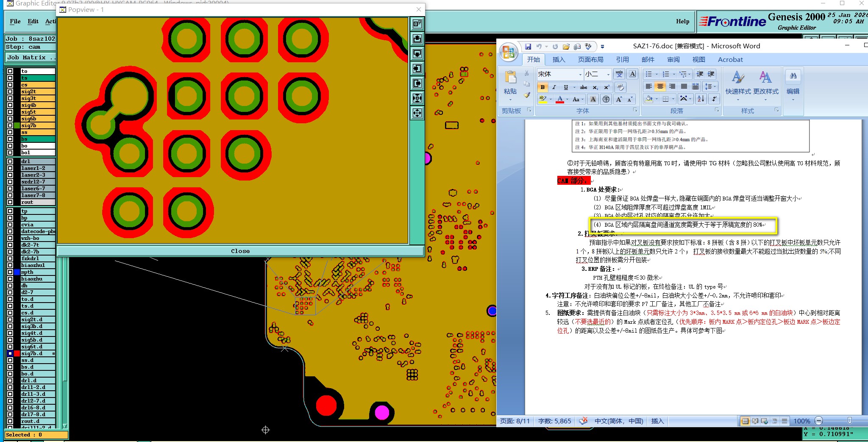Click the Strikethrough abc icon

click(584, 87)
